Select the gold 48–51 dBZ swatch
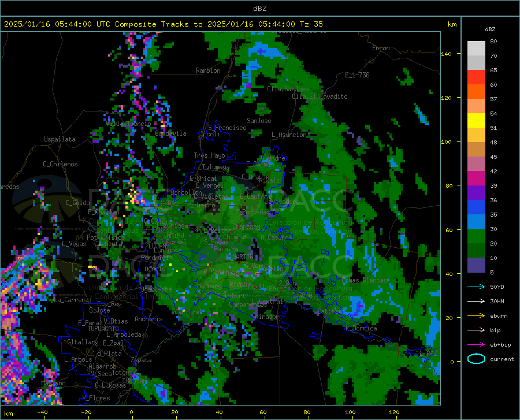The width and height of the screenshot is (520, 420). click(476, 135)
